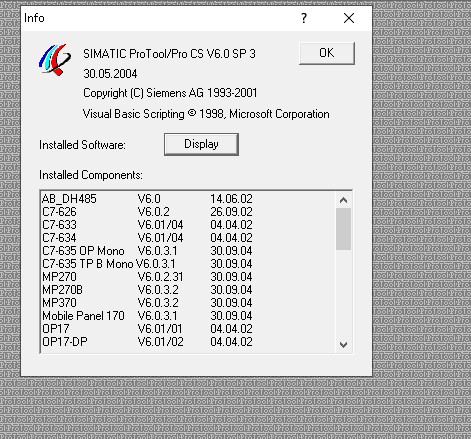Select the C7-633 component row
The image size is (471, 439).
[188, 225]
